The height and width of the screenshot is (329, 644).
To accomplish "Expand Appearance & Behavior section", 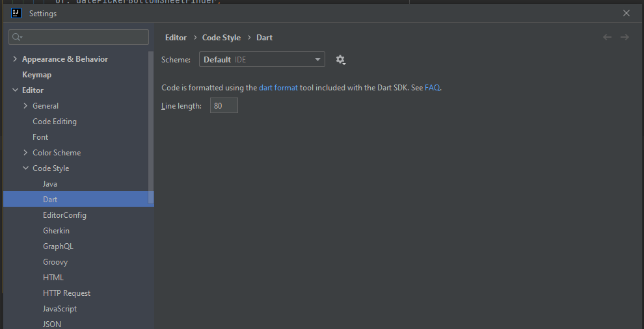I will coord(15,59).
